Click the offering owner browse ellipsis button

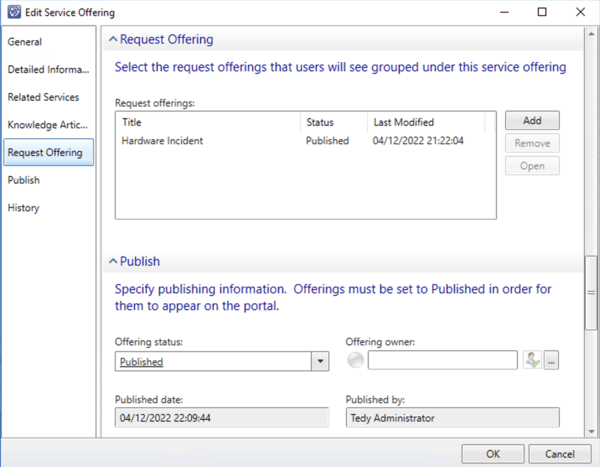551,360
